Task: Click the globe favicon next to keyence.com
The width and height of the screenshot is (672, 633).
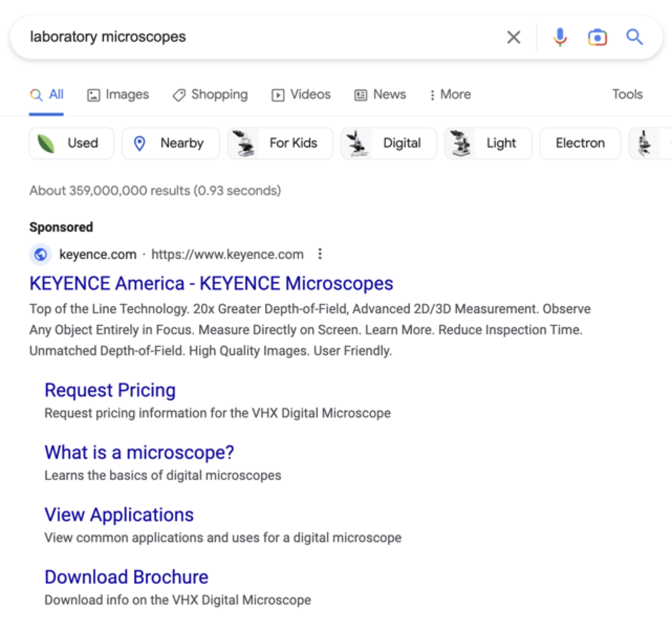Action: pos(40,255)
